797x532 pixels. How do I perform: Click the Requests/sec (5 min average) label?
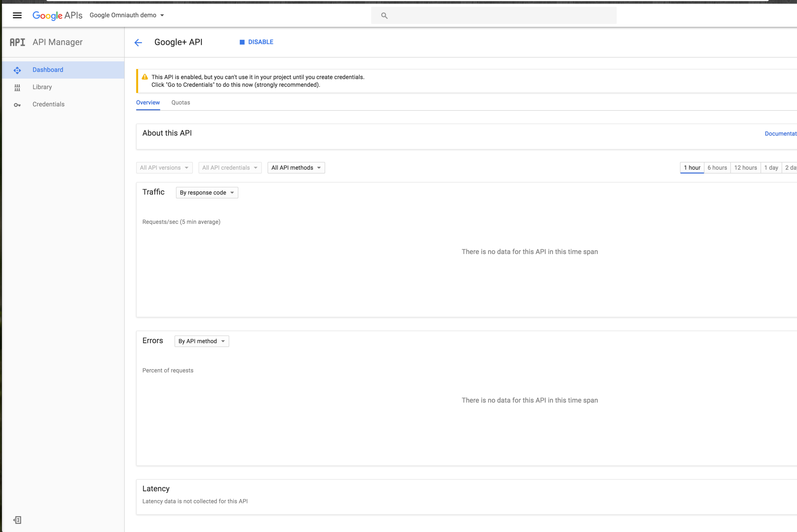click(x=181, y=222)
